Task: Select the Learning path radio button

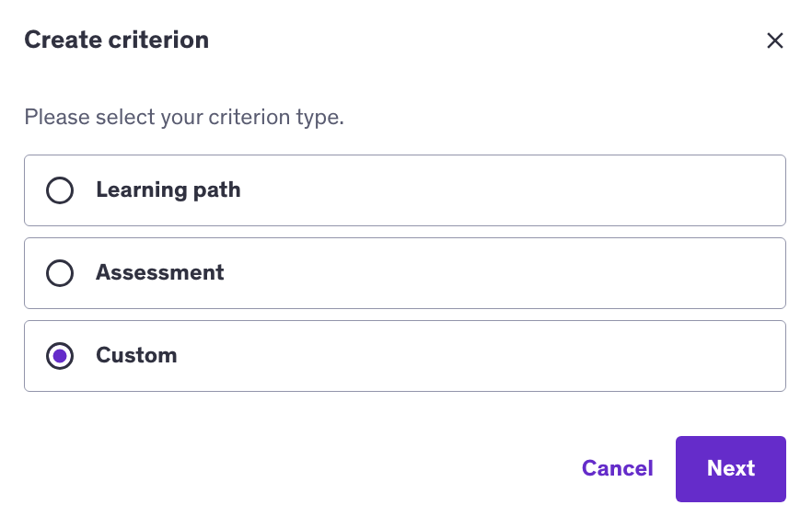Action: point(60,190)
